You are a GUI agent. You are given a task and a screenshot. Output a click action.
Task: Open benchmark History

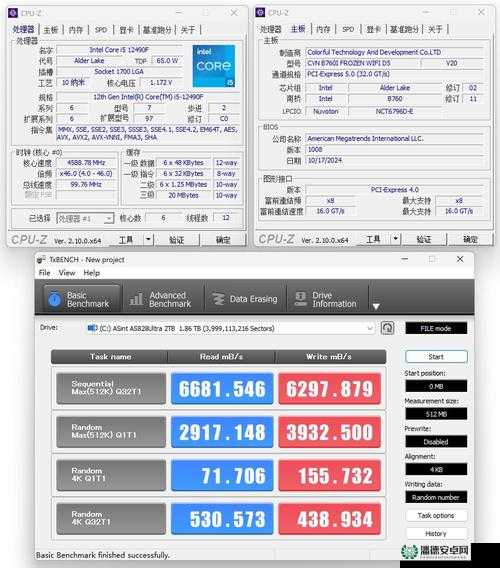pyautogui.click(x=436, y=534)
